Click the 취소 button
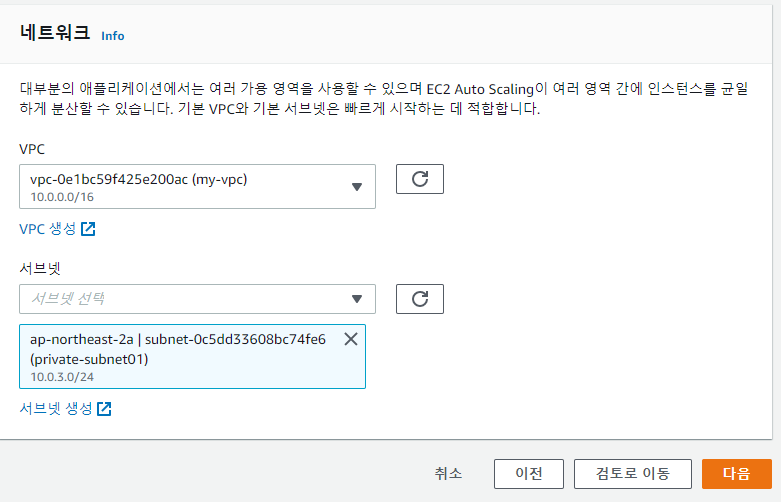 point(448,474)
